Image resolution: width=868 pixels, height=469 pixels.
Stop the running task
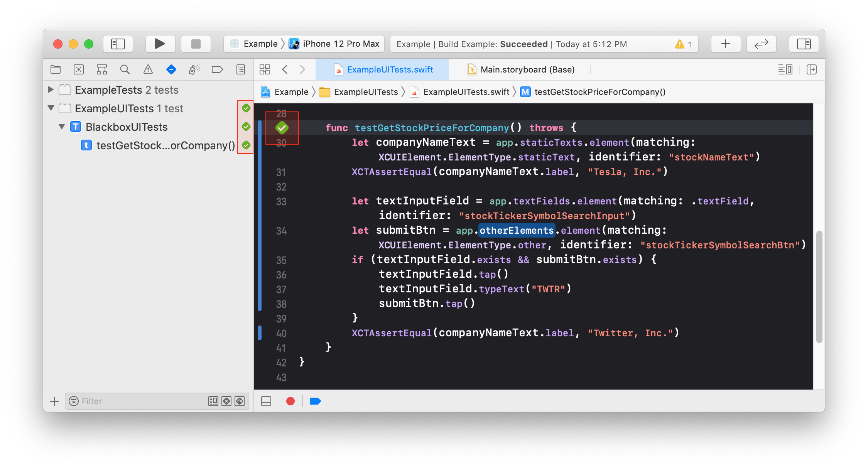[x=196, y=44]
